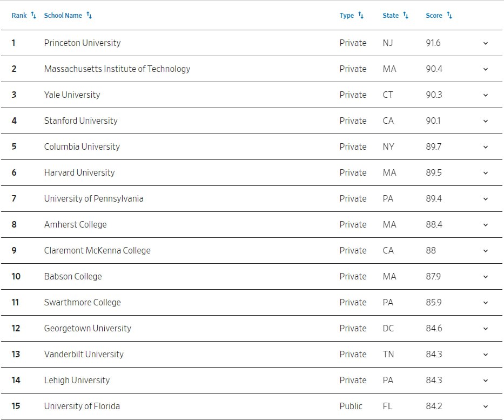Open the Yale University row chevron

click(x=486, y=95)
